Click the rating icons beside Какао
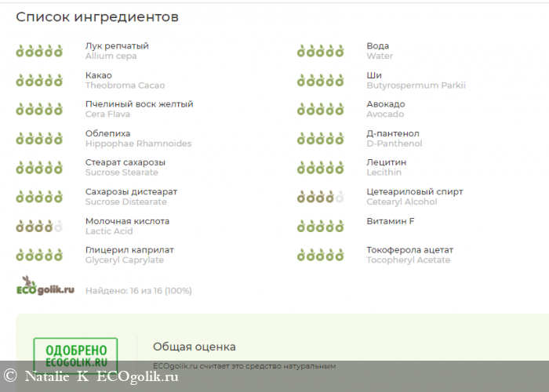Viewport: 549px width, 392px height. click(x=39, y=80)
